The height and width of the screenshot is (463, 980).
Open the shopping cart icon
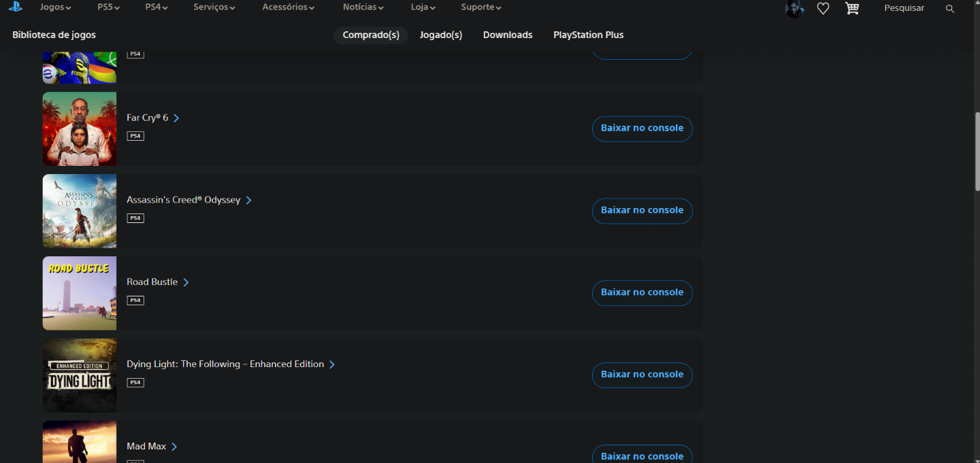(851, 8)
